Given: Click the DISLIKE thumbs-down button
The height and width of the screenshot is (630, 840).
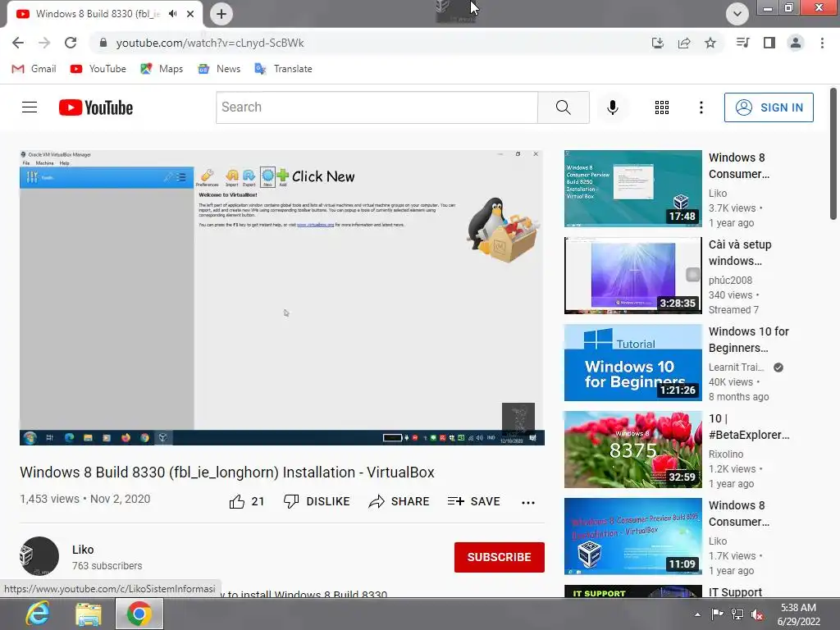Looking at the screenshot, I should (x=316, y=501).
